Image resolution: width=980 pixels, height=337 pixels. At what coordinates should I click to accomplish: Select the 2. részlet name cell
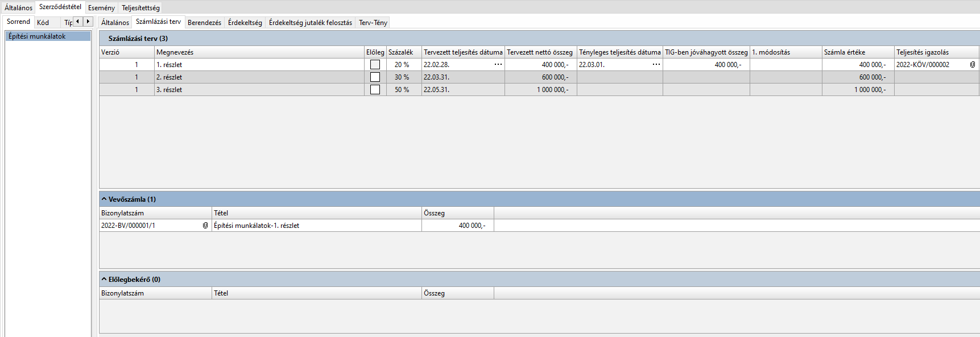(259, 77)
